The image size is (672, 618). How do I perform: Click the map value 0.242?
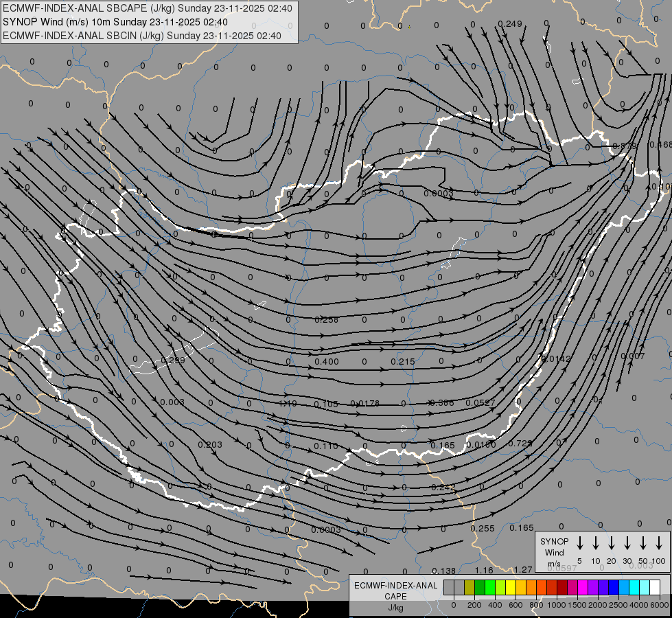tap(443, 488)
